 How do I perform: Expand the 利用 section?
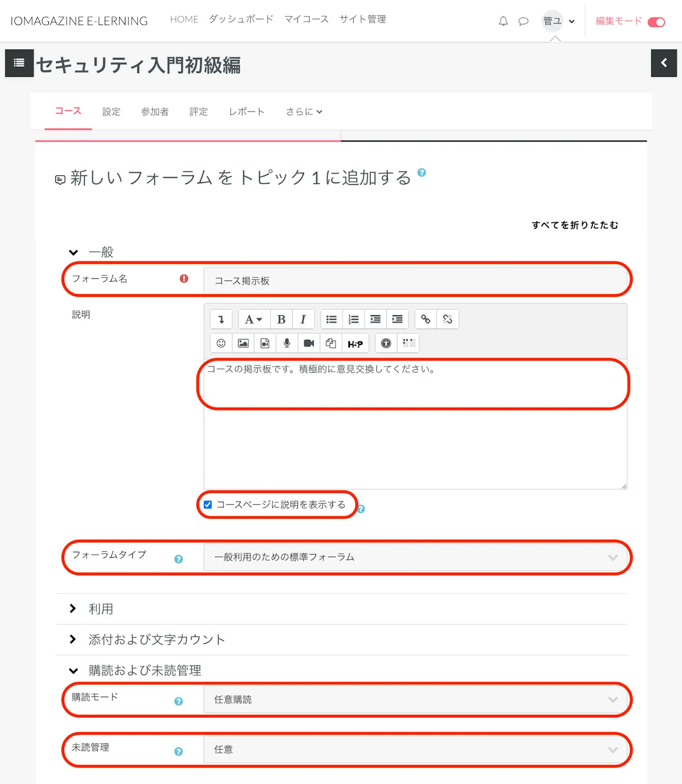100,609
